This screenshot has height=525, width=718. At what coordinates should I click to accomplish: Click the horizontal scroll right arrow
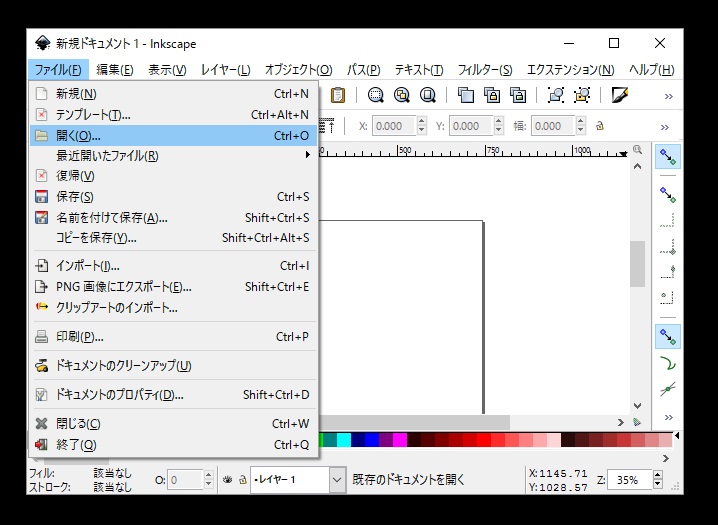[x=620, y=422]
